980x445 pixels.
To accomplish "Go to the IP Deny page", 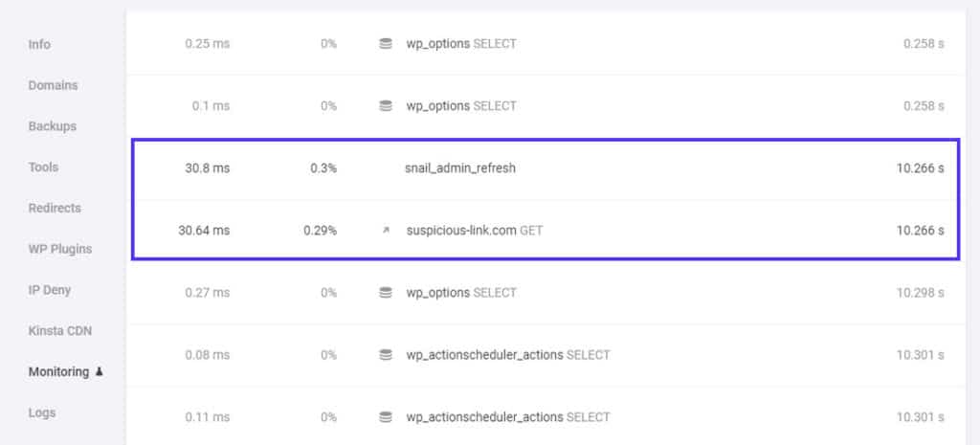I will point(50,290).
